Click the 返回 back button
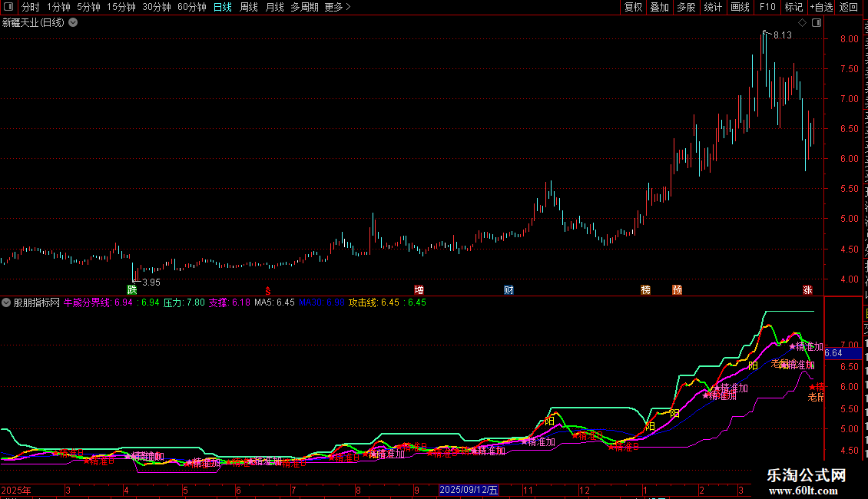The image size is (868, 499). point(849,7)
